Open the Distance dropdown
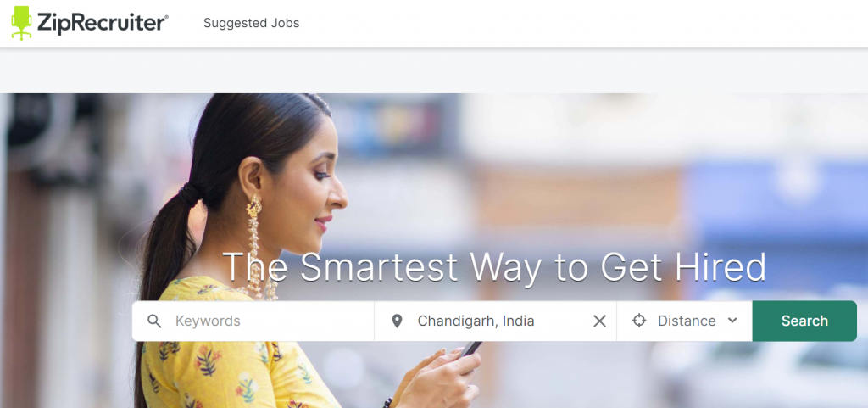The width and height of the screenshot is (868, 408). tap(684, 321)
